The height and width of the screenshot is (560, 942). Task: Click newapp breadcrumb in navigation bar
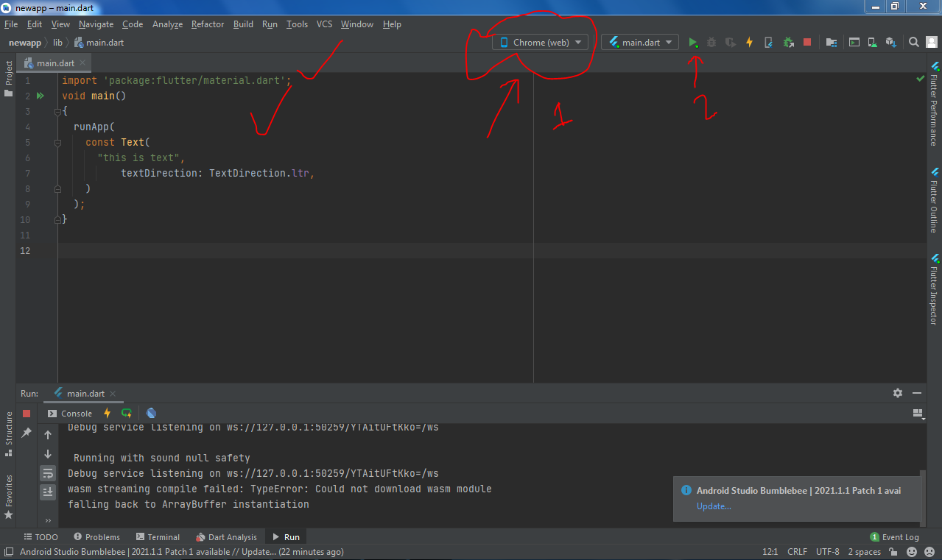(24, 43)
